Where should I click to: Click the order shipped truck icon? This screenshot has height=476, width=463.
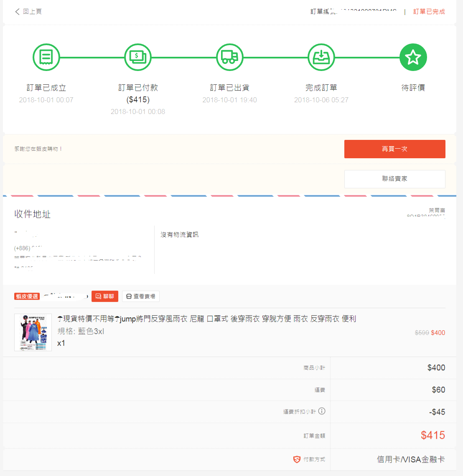click(229, 57)
